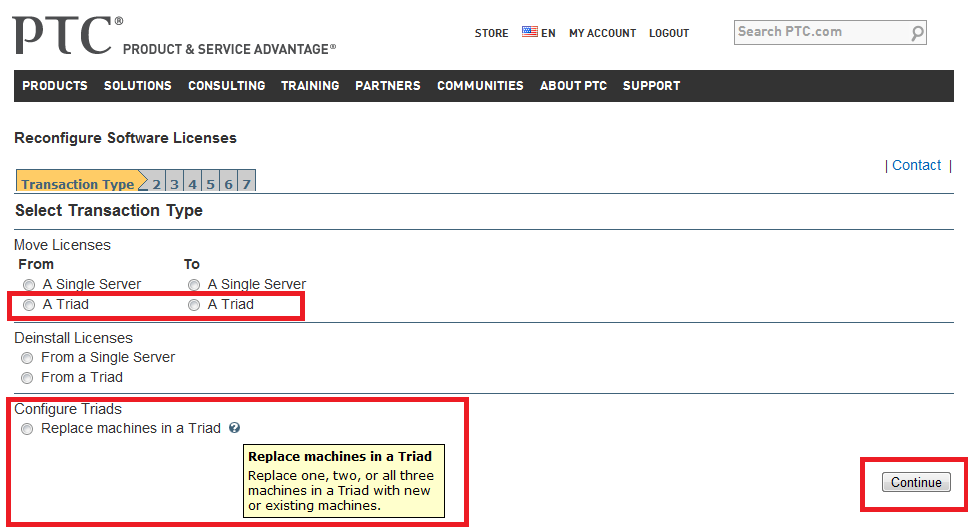Select Replace machines in a Triad
This screenshot has width=968, height=529.
point(27,429)
